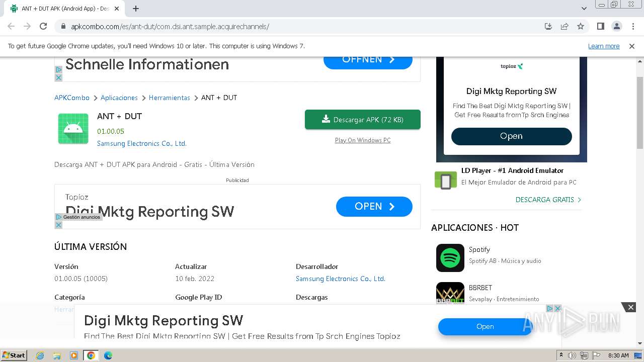This screenshot has width=644, height=362.
Task: Click the volume speaker tray icon
Action: (572, 355)
